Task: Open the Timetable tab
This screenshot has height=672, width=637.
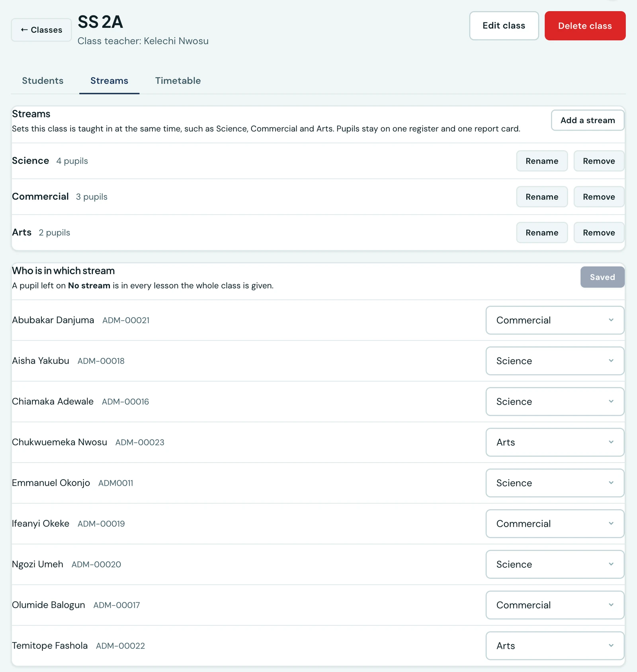Action: (x=178, y=81)
